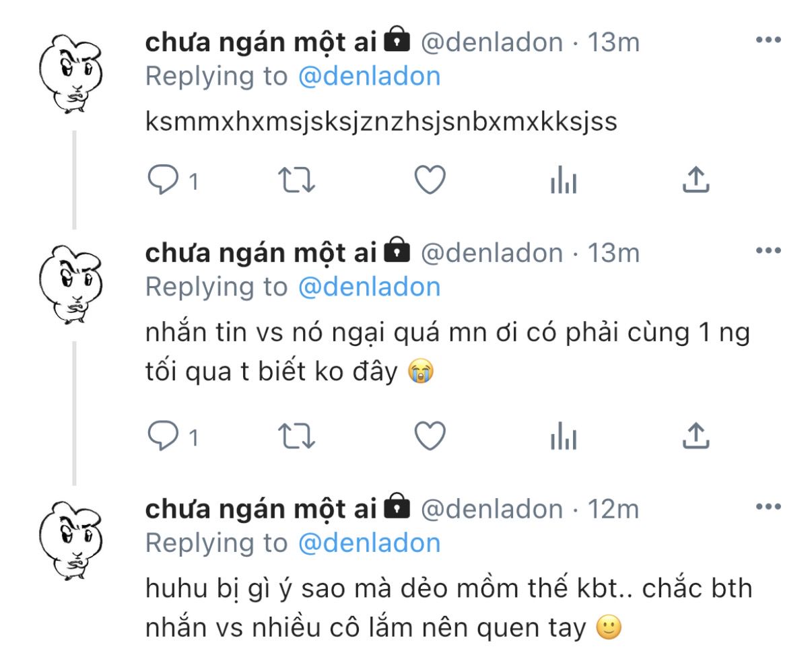Like the "nhắn tin vs nó" tweet
812x657 pixels.
click(x=429, y=437)
